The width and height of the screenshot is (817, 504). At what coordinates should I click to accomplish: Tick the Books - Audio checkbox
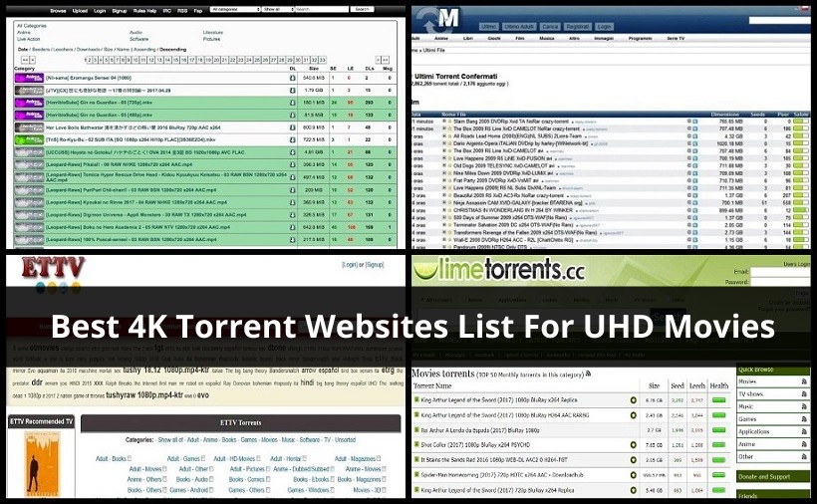211,479
